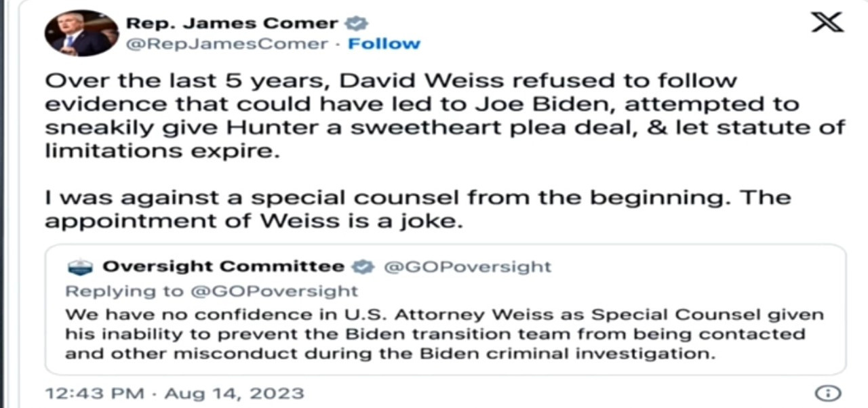Open the 12:43 PM timestamp link
868x408 pixels.
(x=94, y=393)
